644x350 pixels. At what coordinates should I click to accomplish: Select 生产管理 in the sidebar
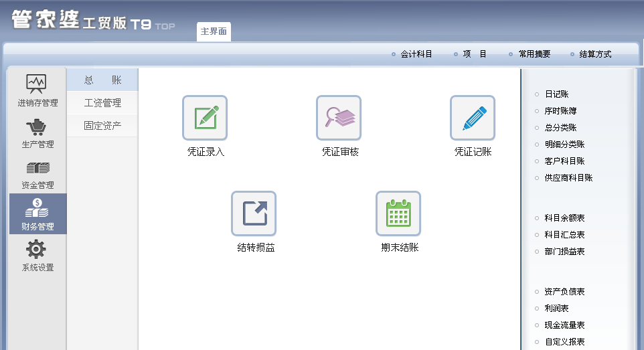(37, 134)
